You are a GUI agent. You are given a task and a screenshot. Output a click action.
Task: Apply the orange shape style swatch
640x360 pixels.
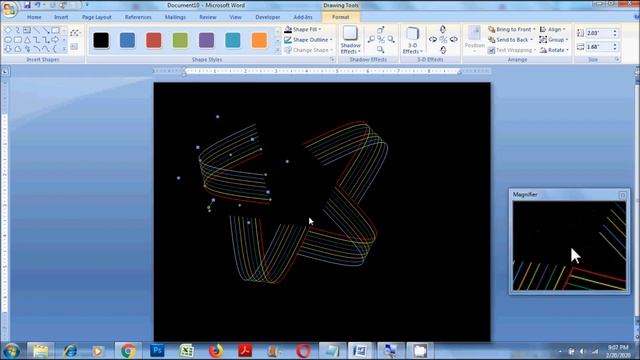tap(259, 40)
